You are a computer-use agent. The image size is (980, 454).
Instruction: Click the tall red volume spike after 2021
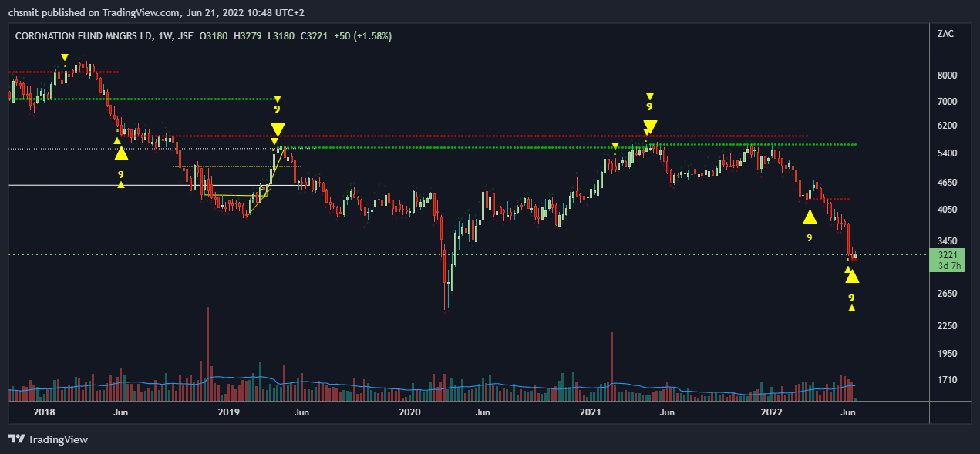(x=611, y=366)
